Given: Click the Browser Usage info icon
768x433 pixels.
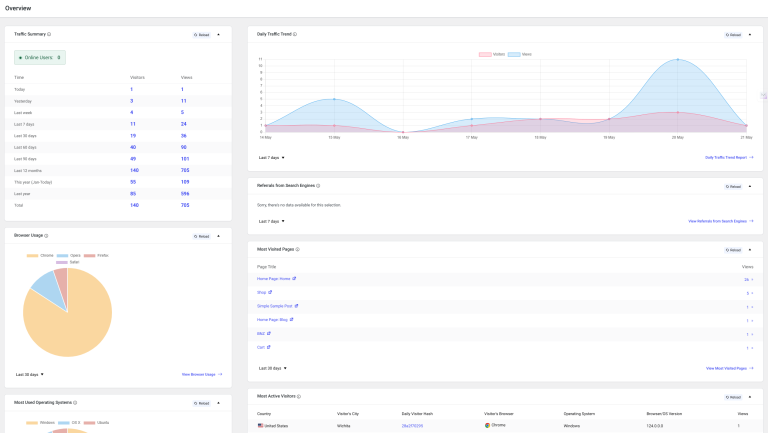Looking at the screenshot, I should pyautogui.click(x=47, y=236).
